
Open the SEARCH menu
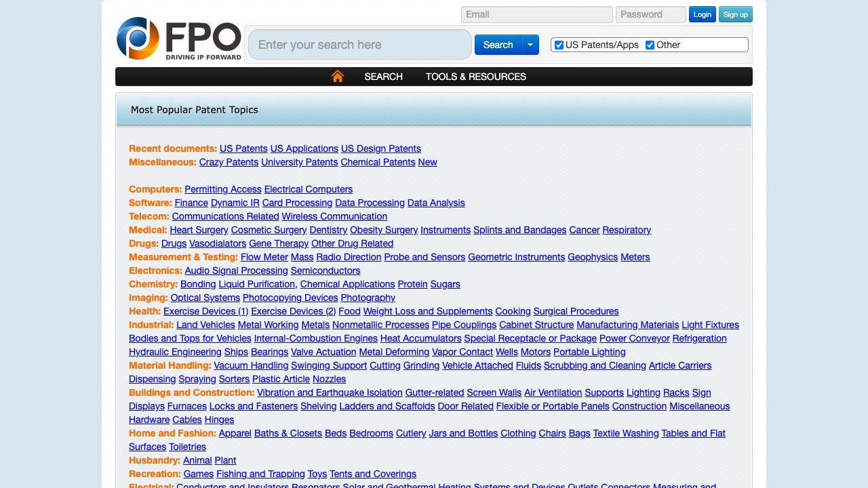(x=383, y=77)
